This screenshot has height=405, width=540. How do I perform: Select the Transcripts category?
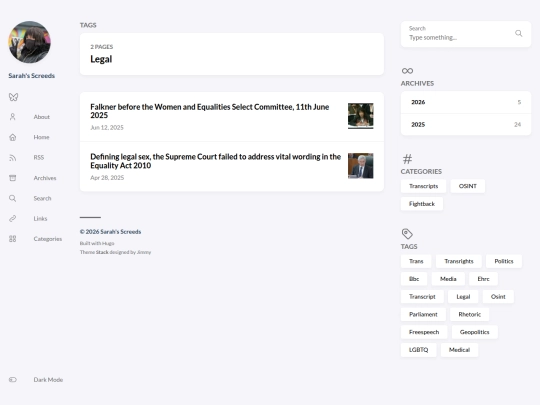coord(424,186)
